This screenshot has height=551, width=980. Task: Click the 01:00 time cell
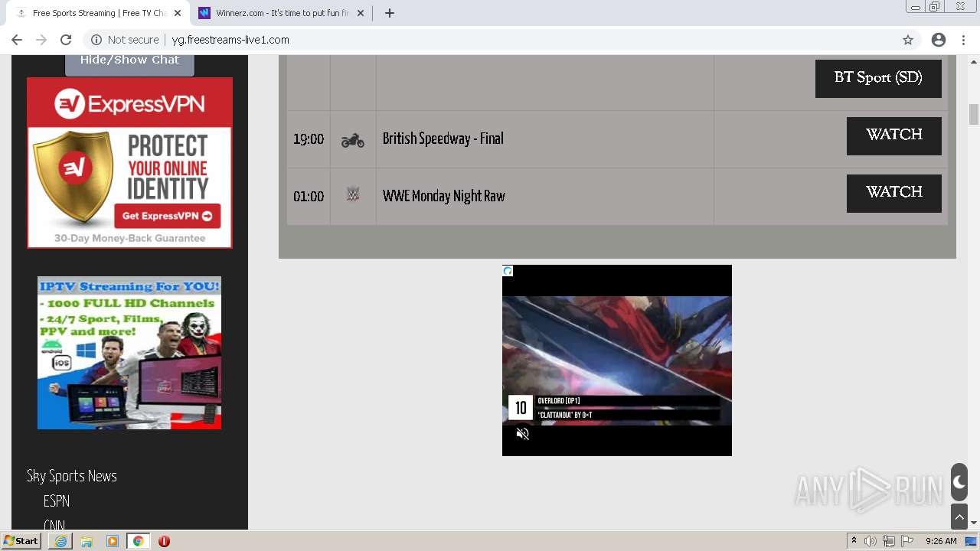(x=309, y=197)
